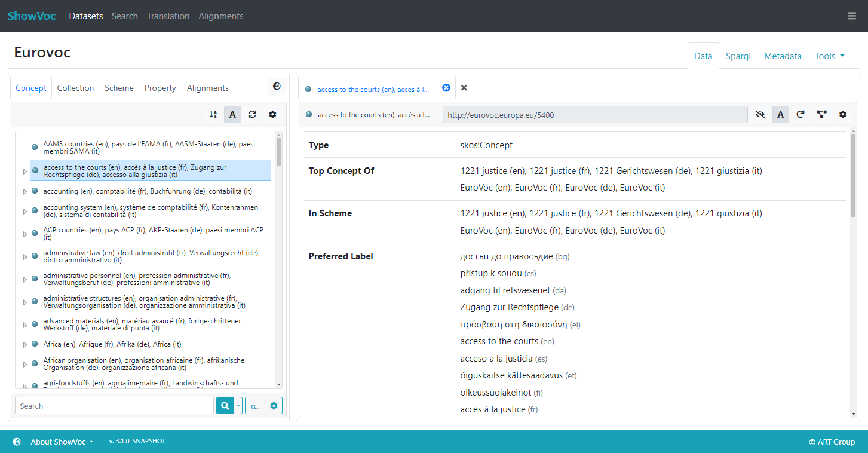Go to the Search page
This screenshot has height=453, width=868.
click(125, 16)
